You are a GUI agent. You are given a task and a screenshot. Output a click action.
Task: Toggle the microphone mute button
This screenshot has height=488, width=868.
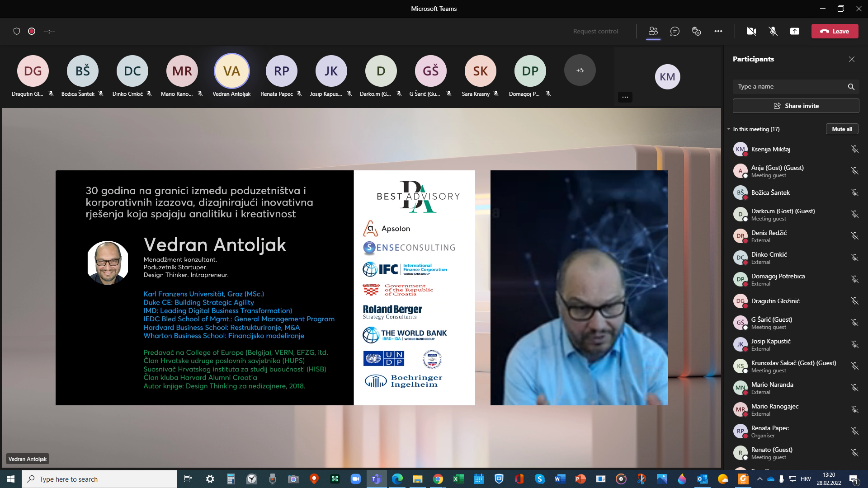(773, 31)
